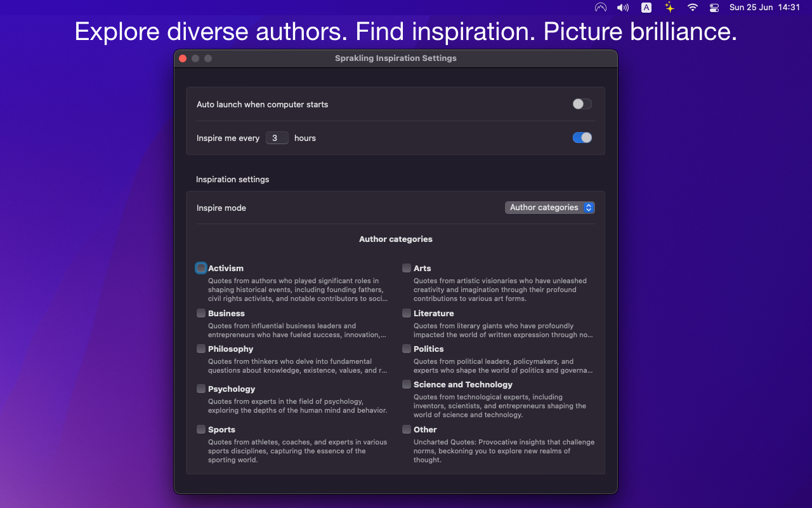The width and height of the screenshot is (812, 508).
Task: Toggle Auto launch when computer starts
Action: coord(582,104)
